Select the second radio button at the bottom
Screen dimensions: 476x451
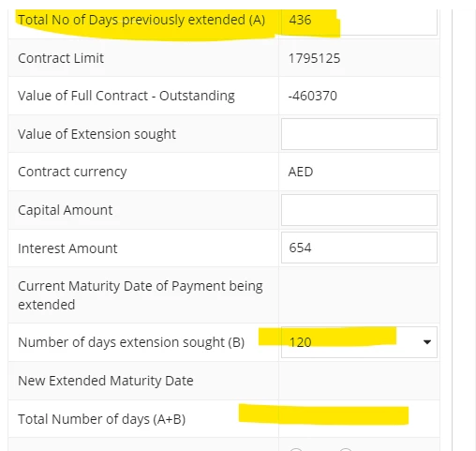pos(346,450)
